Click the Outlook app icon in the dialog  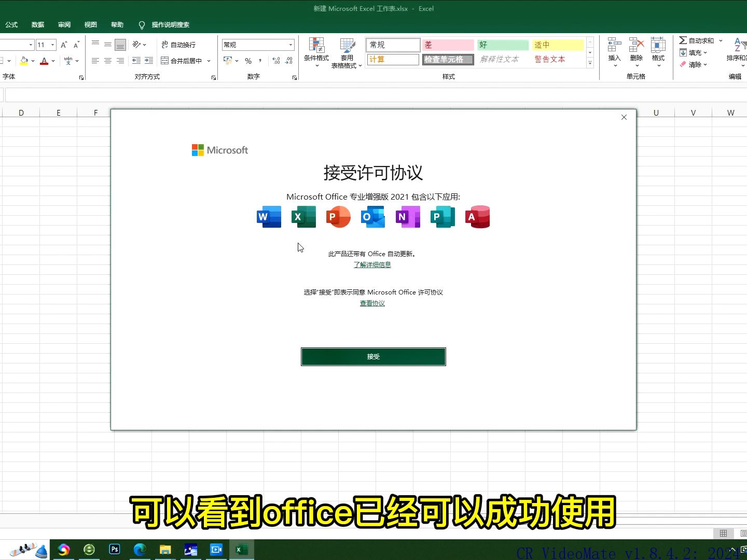click(373, 217)
